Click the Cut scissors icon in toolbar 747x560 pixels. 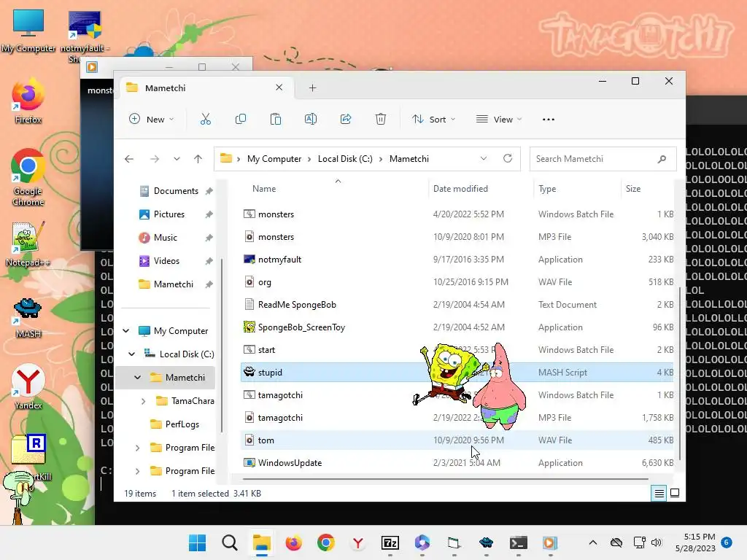click(x=205, y=119)
